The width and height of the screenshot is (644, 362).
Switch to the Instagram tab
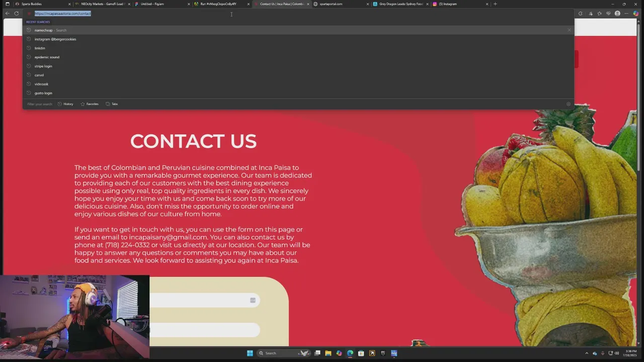(x=460, y=4)
